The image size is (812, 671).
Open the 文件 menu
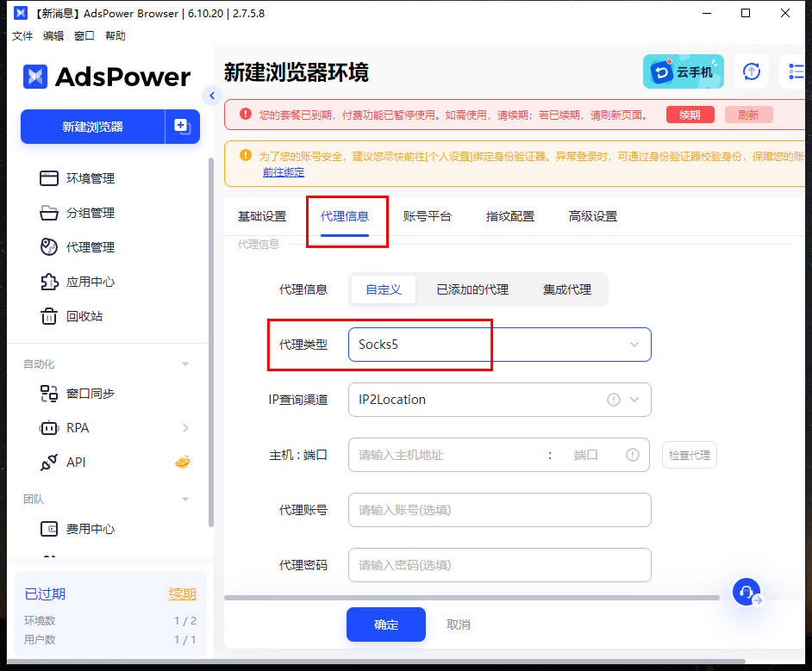pyautogui.click(x=22, y=35)
